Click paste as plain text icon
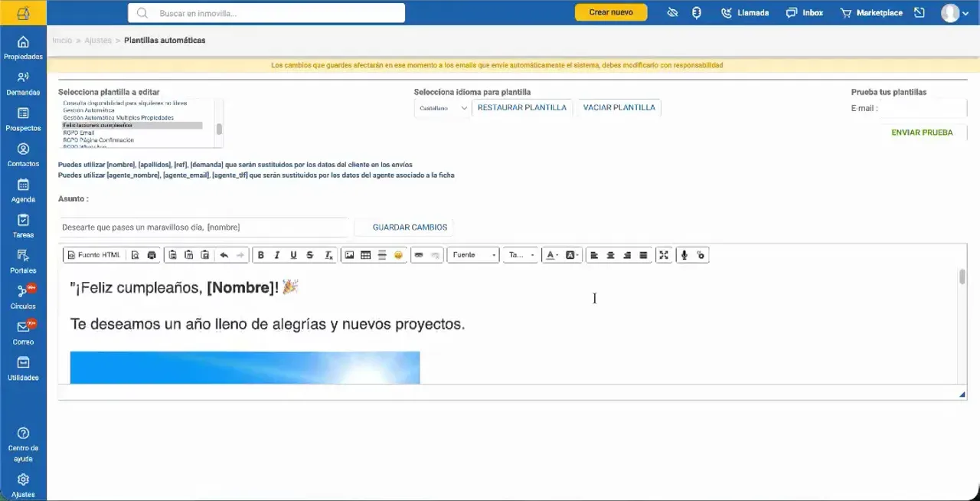This screenshot has height=501, width=980. 188,255
